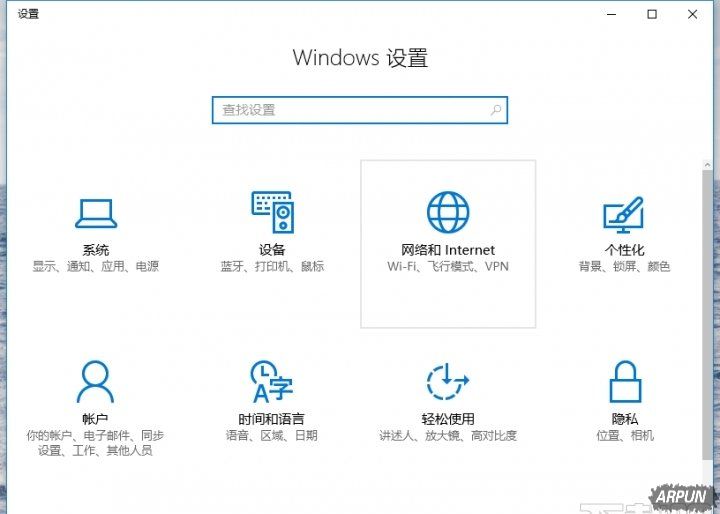Close the 设置 window
720x514 pixels.
click(692, 14)
